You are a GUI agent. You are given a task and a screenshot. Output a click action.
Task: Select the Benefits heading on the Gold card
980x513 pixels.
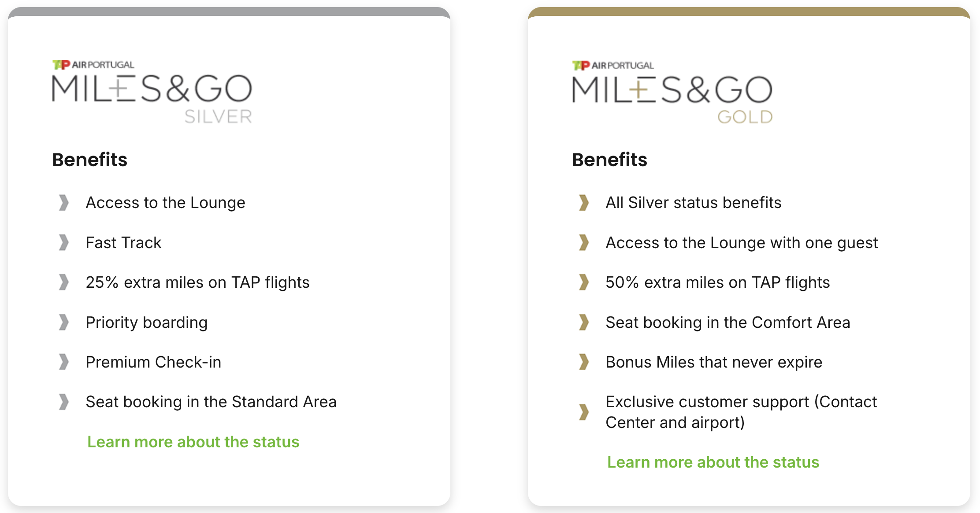point(609,160)
